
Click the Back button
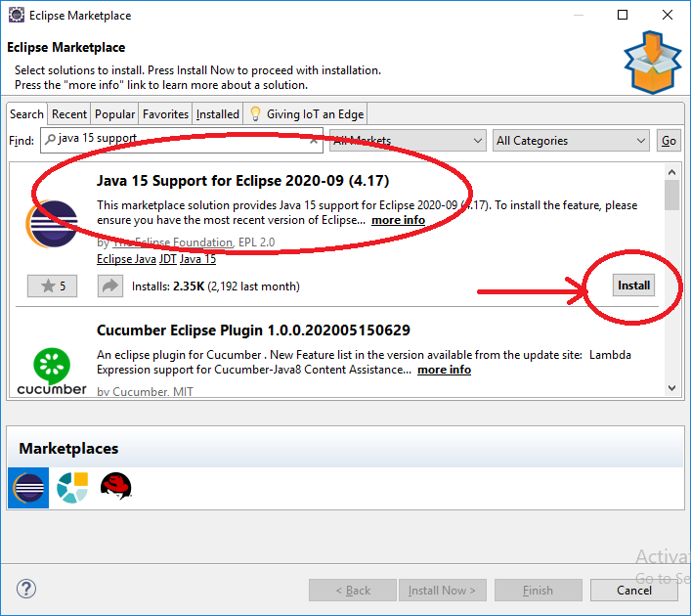(353, 591)
